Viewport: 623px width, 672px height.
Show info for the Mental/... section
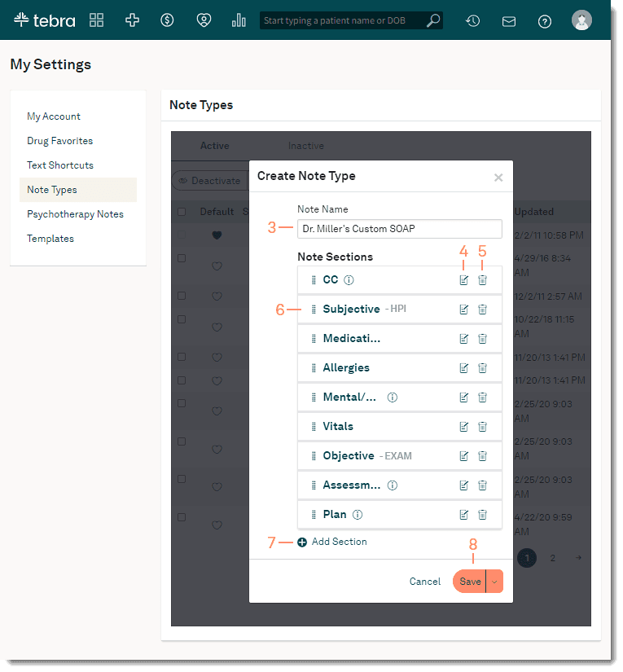(392, 397)
